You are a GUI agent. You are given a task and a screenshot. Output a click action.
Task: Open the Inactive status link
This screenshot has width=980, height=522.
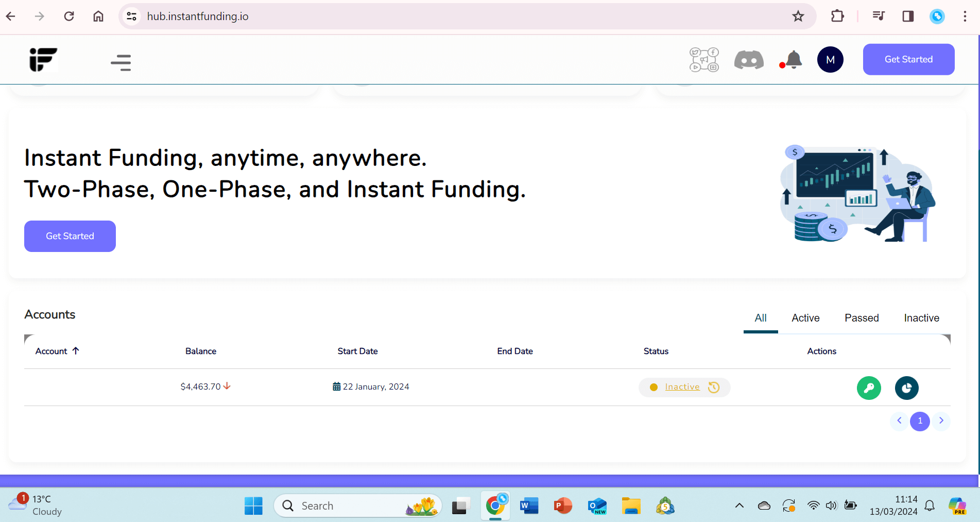[x=682, y=387]
